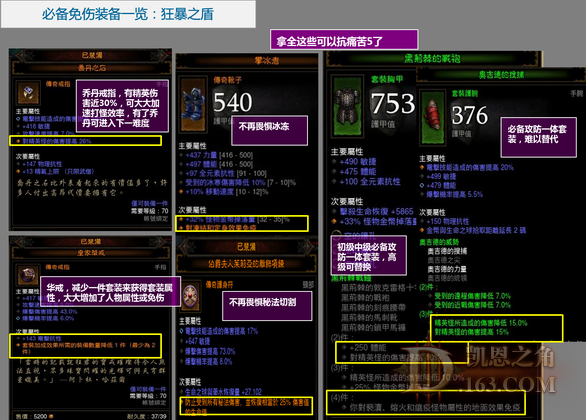Click the boots stat +497 體能
This screenshot has width=586, height=420.
(x=201, y=164)
